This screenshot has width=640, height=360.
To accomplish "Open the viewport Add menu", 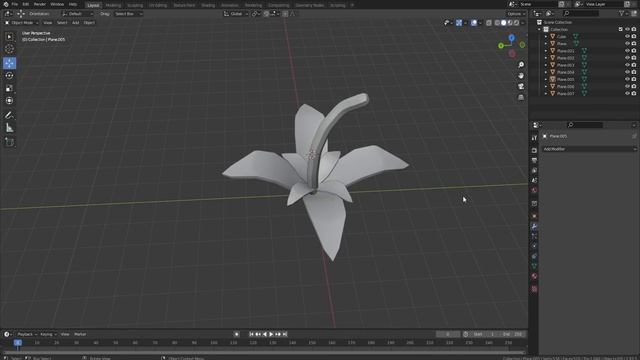I will tap(76, 23).
